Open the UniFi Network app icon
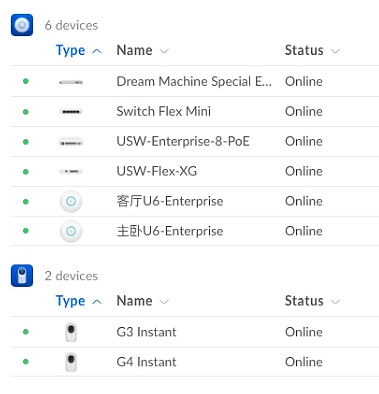379x394 pixels. [22, 25]
